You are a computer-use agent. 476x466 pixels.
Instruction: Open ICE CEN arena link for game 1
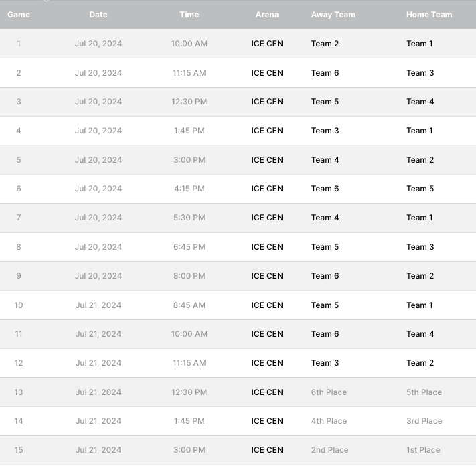(267, 44)
